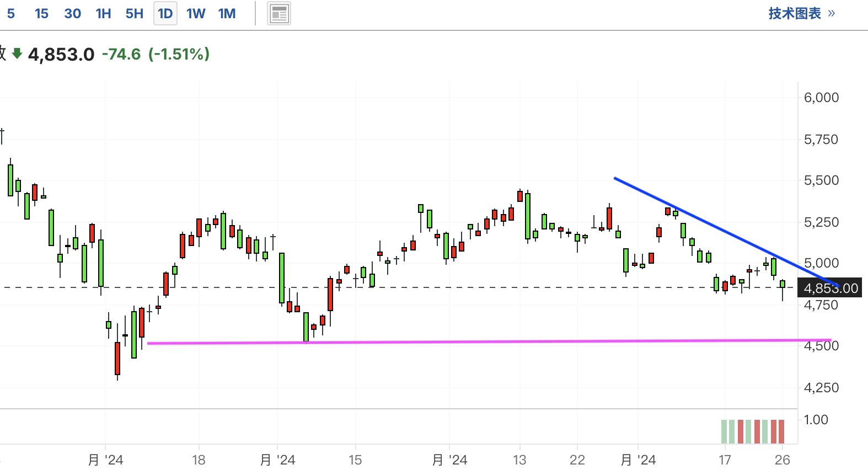The width and height of the screenshot is (868, 470).
Task: Click the last candlestick on the 26th
Action: click(783, 285)
